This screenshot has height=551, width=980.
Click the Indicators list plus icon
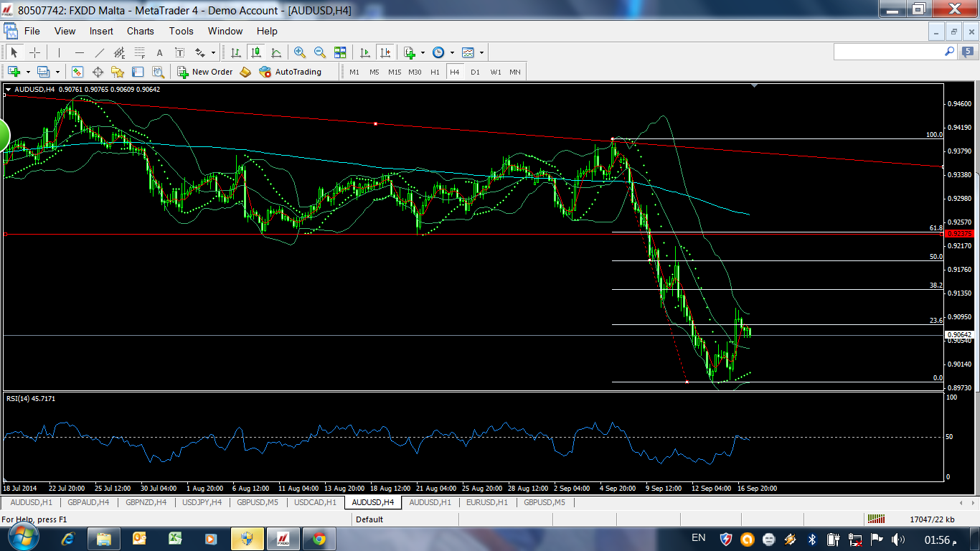(x=410, y=52)
